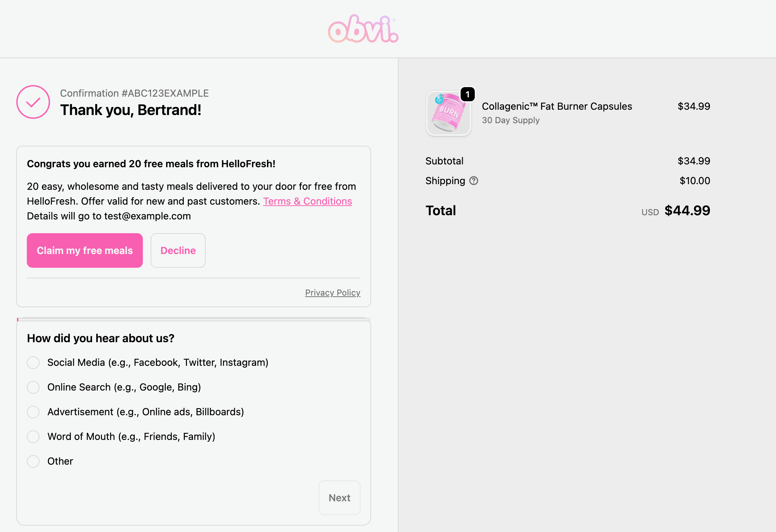Open the Collagenic Burn product thumbnail
776x532 pixels.
coord(448,114)
